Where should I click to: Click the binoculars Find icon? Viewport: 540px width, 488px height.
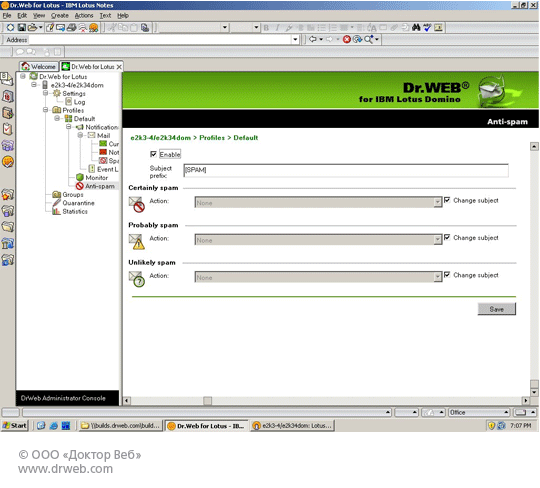coord(416,28)
